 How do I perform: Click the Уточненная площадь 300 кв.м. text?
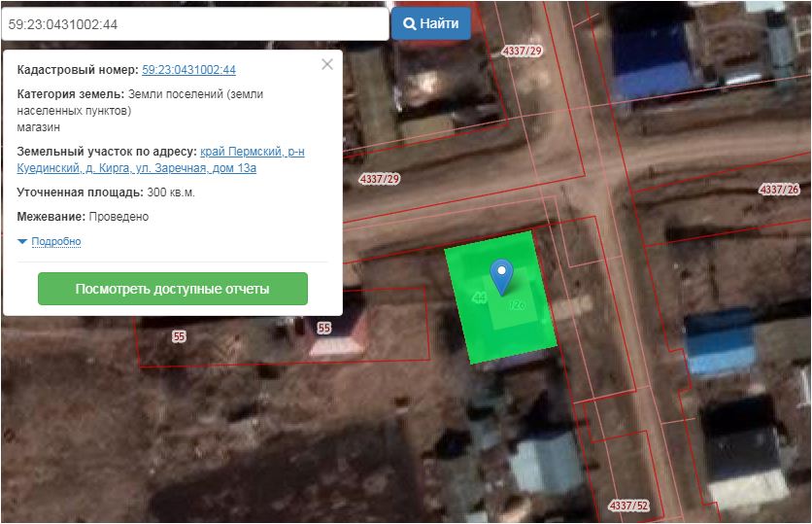(106, 192)
